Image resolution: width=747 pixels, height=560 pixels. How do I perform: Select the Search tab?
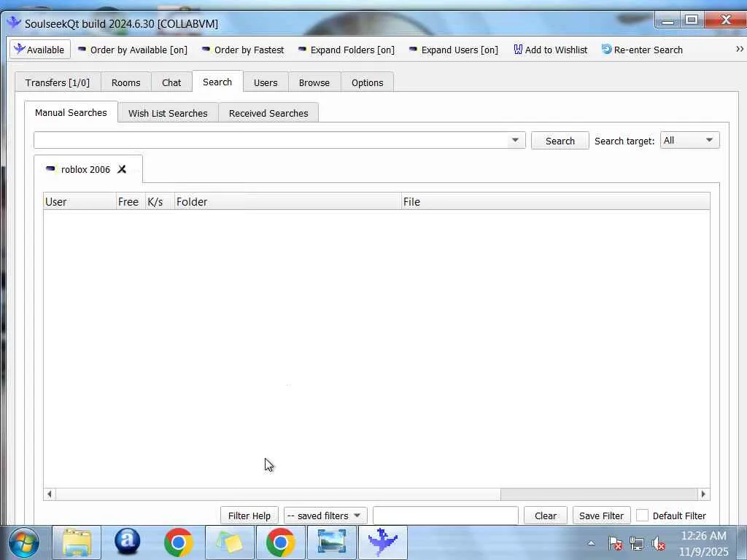[217, 82]
